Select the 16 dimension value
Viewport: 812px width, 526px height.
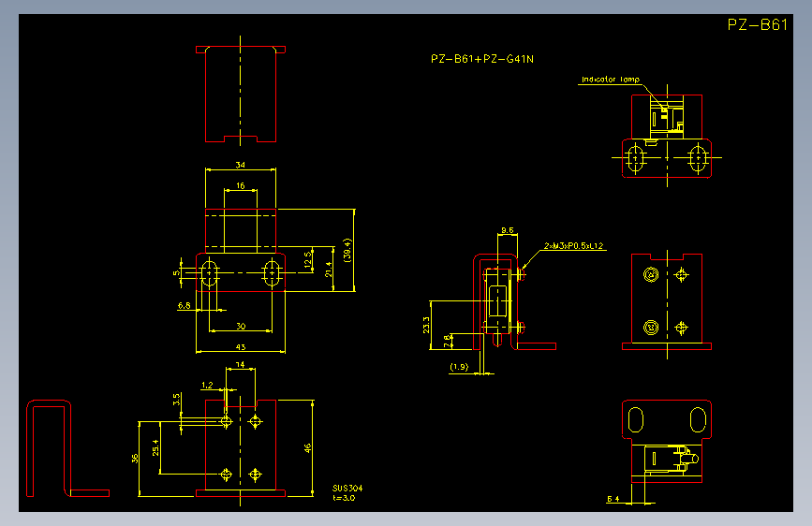coord(241,185)
